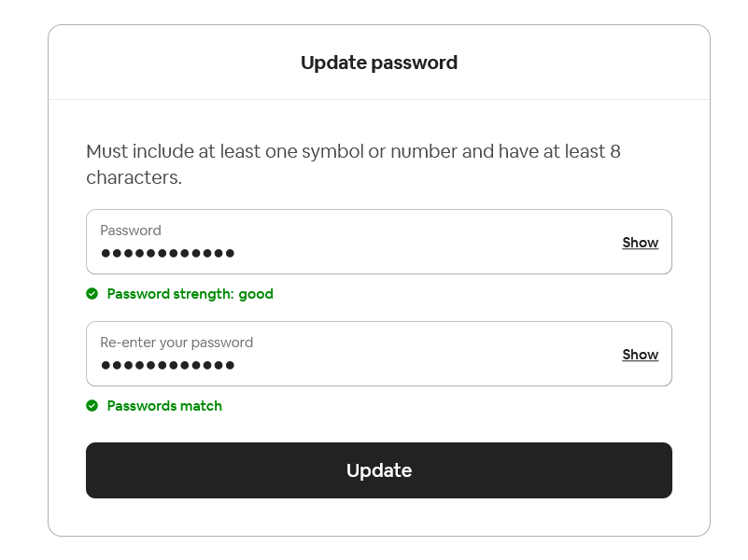The width and height of the screenshot is (748, 560).
Task: Click the word 'good' in strength indicator
Action: tap(256, 294)
